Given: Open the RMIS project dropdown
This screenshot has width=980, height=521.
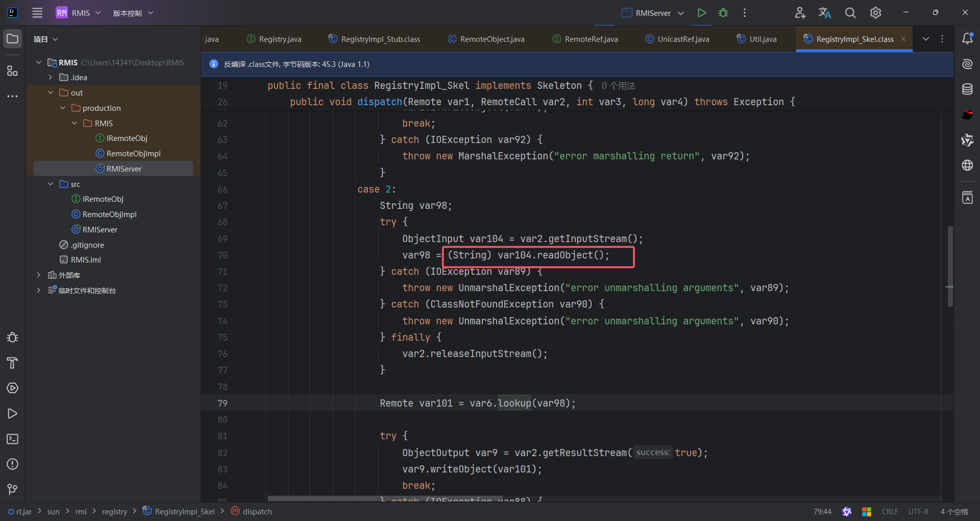Looking at the screenshot, I should point(79,13).
